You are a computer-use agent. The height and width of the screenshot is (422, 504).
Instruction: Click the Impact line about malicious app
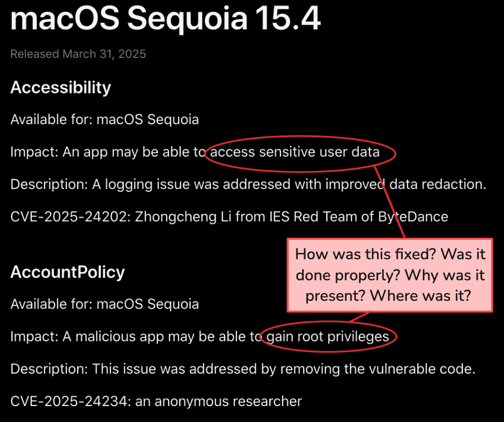[x=200, y=337]
